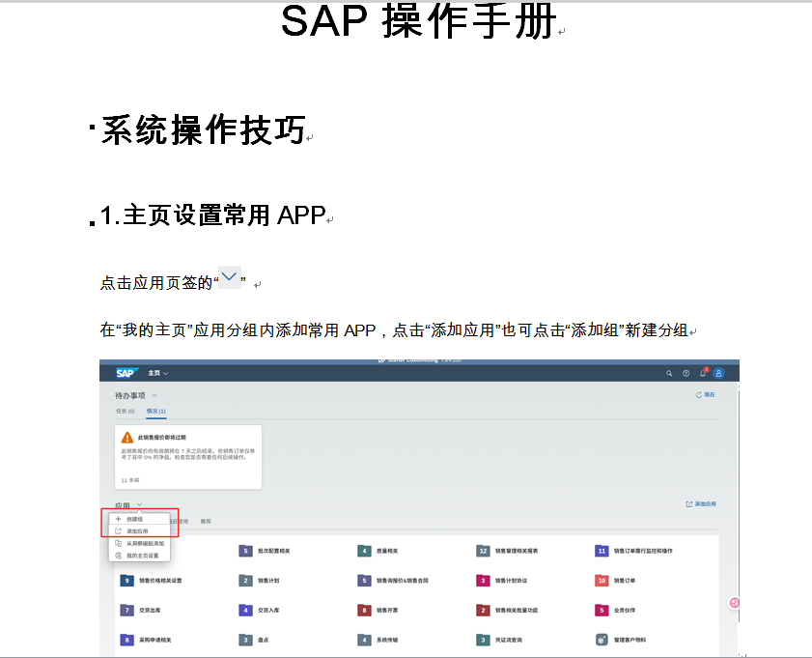The height and width of the screenshot is (658, 812).
Task: Click the warning triangle on expiring quote card
Action: click(x=126, y=438)
